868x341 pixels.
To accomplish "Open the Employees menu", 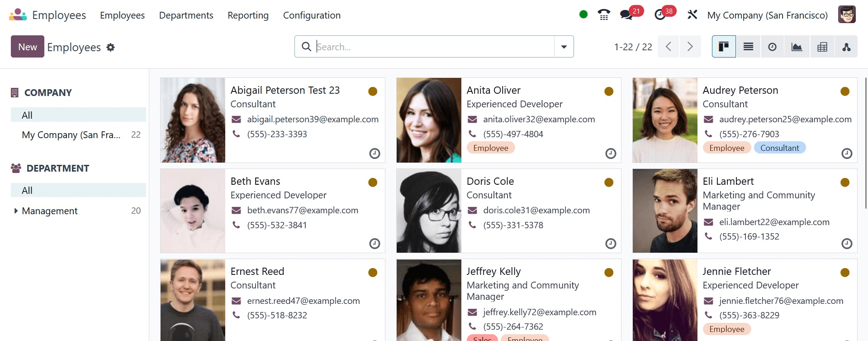I will [122, 15].
